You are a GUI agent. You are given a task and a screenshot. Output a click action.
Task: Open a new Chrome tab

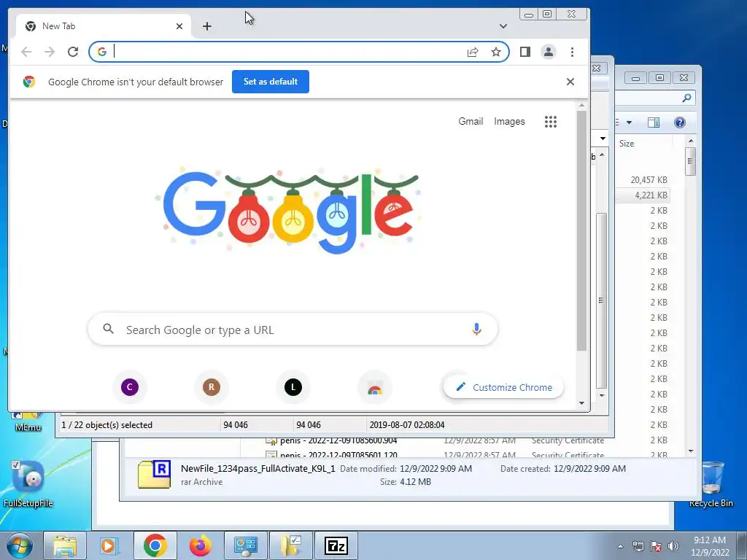click(x=206, y=26)
